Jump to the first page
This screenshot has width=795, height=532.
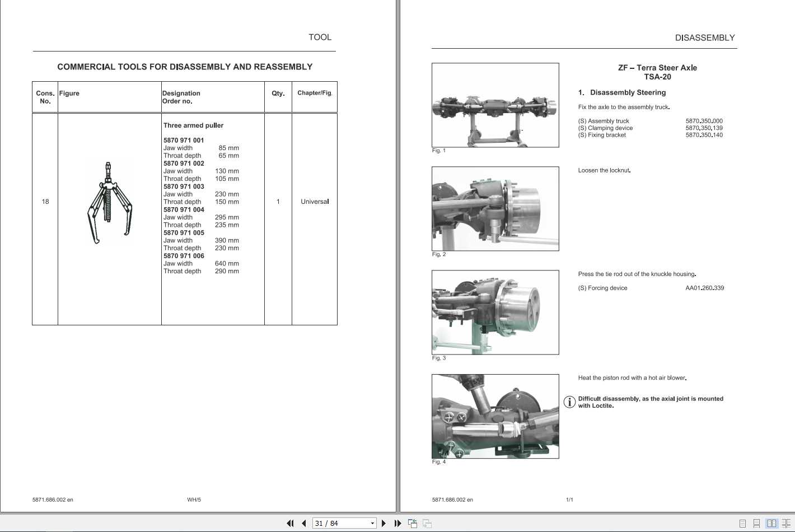tap(290, 522)
